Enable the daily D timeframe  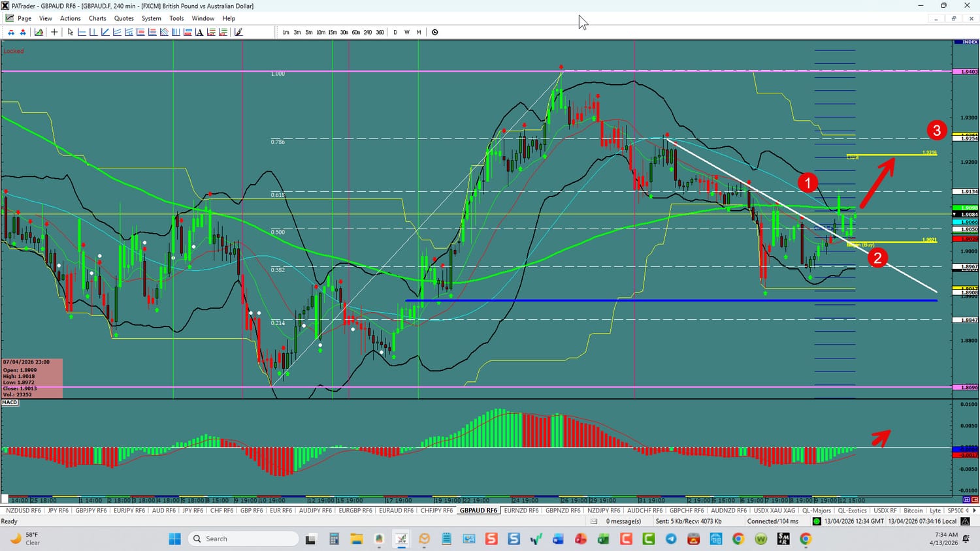pos(395,32)
